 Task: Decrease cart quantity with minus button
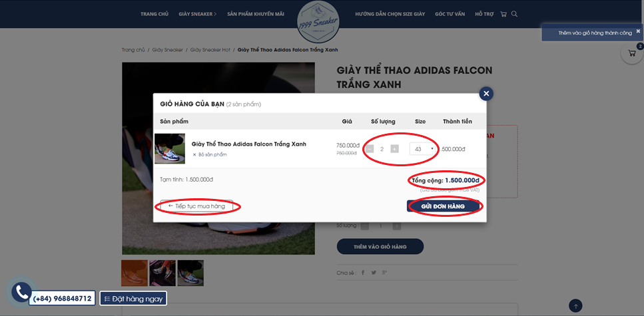point(370,149)
